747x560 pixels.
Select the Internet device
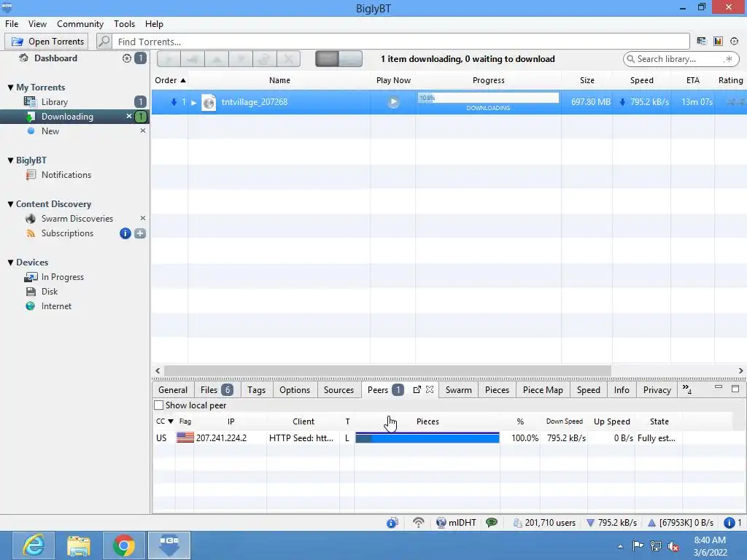click(x=55, y=306)
